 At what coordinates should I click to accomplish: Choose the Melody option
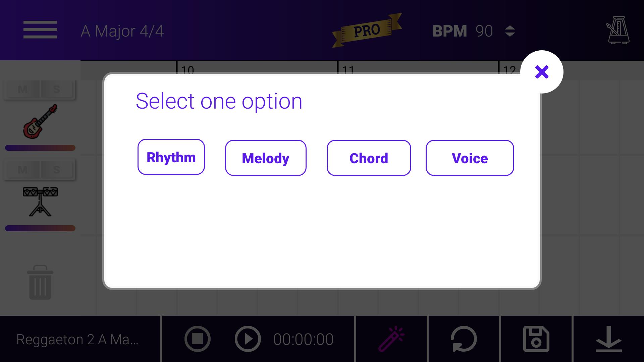pyautogui.click(x=266, y=158)
